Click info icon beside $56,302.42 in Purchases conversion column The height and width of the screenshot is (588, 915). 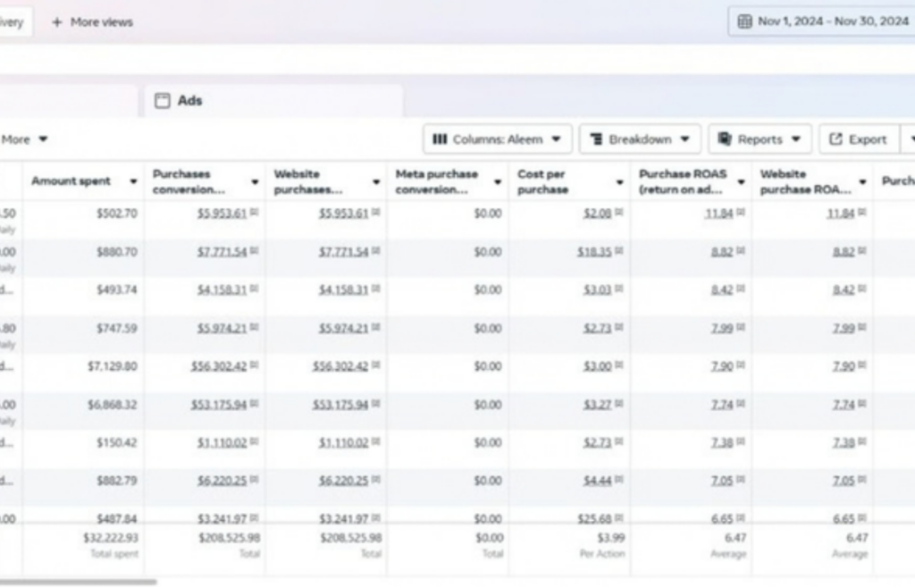point(255,365)
